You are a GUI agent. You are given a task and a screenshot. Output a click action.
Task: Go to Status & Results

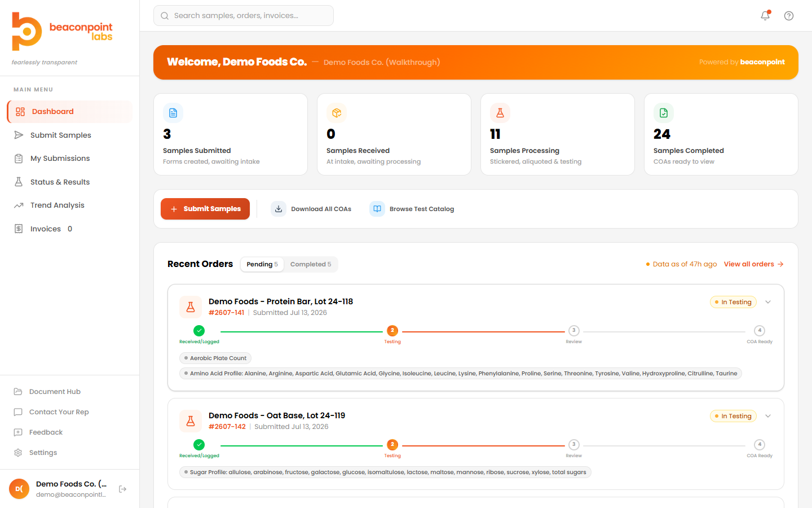pos(70,182)
